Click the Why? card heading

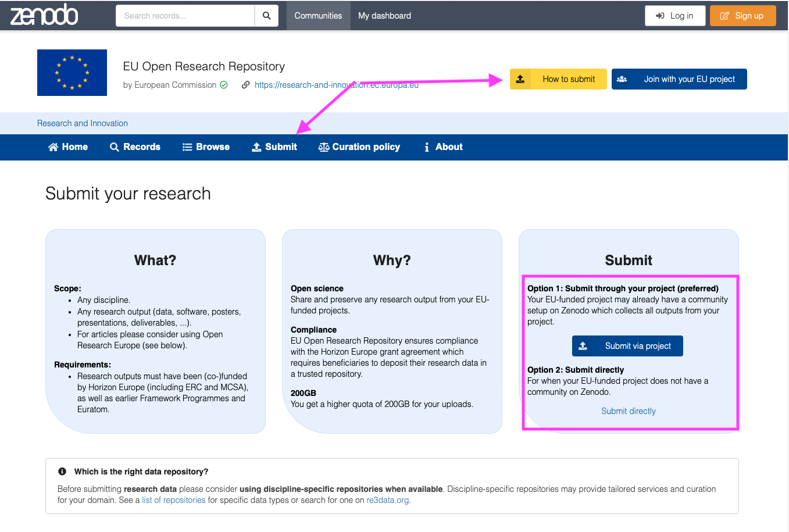[392, 260]
